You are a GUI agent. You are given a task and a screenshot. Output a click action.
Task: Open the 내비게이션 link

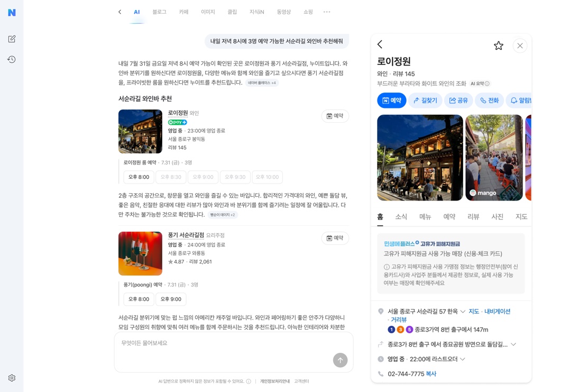(x=497, y=312)
